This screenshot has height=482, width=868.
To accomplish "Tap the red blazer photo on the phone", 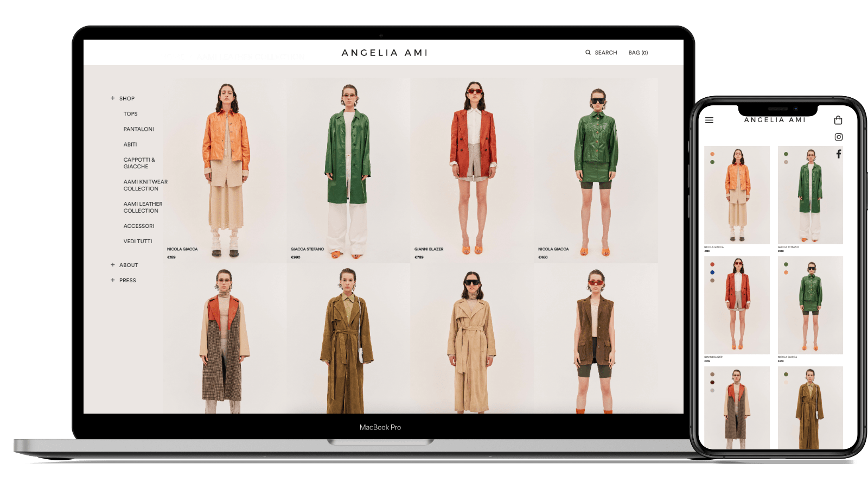I will [x=737, y=305].
